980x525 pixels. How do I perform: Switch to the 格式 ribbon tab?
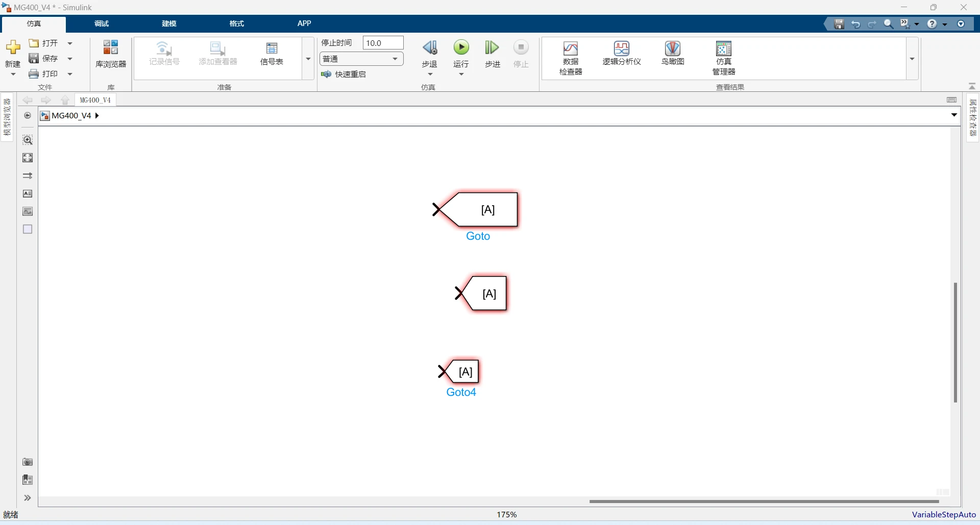point(237,24)
